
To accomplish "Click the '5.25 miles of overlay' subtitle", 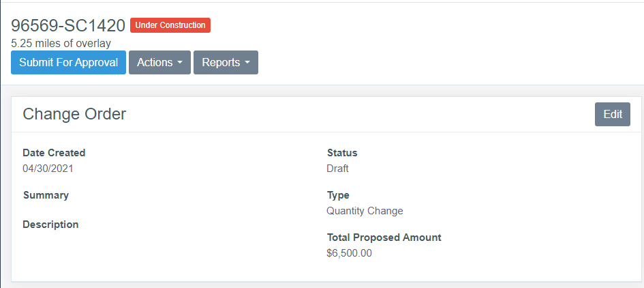I will pyautogui.click(x=61, y=44).
